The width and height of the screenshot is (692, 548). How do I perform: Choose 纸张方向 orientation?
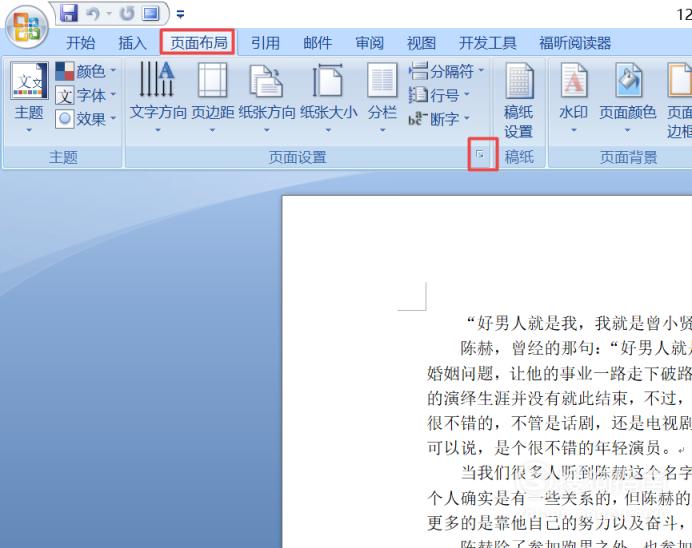pos(267,97)
